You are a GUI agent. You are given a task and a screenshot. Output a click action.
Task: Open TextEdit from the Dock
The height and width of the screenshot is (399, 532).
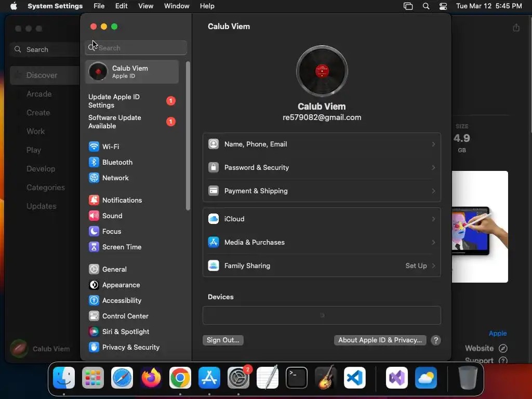[268, 378]
